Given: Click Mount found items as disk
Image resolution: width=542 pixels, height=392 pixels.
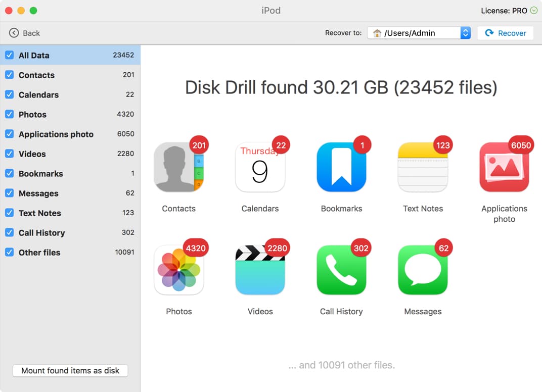Looking at the screenshot, I should point(70,370).
